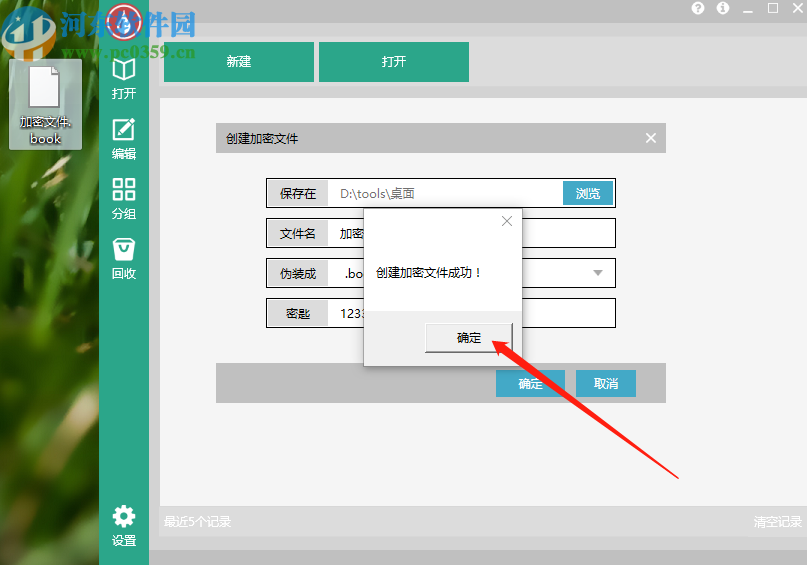The image size is (807, 565).
Task: Click the 打开 green top button
Action: pos(394,62)
